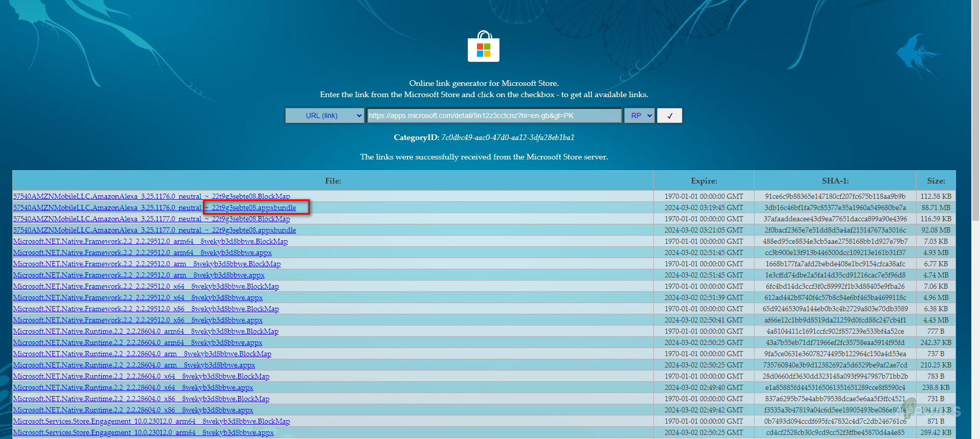This screenshot has height=439, width=980.
Task: Open NET.Native.Framework 2.2 x64 BlockMap link
Action: [146, 286]
